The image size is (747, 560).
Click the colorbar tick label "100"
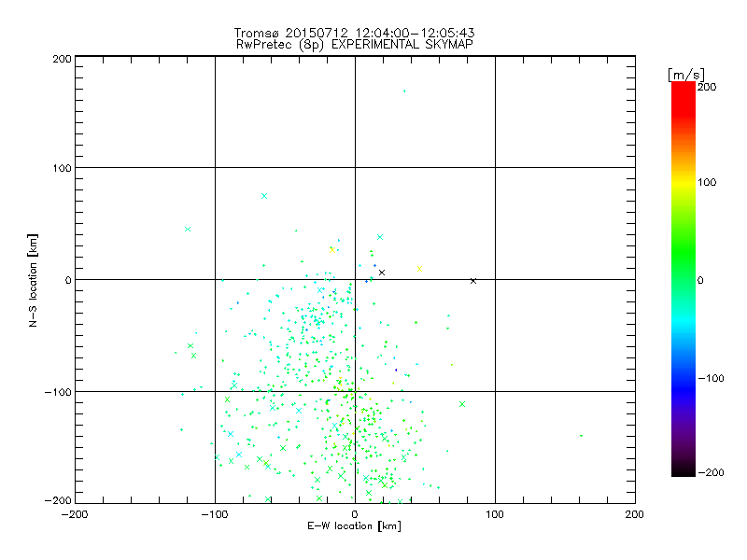tap(707, 182)
